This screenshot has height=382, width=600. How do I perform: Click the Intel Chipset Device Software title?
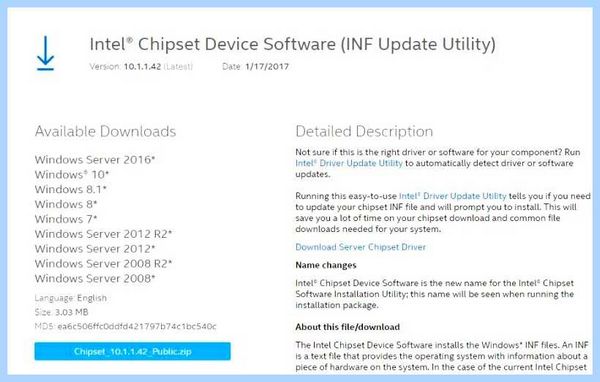[x=292, y=44]
